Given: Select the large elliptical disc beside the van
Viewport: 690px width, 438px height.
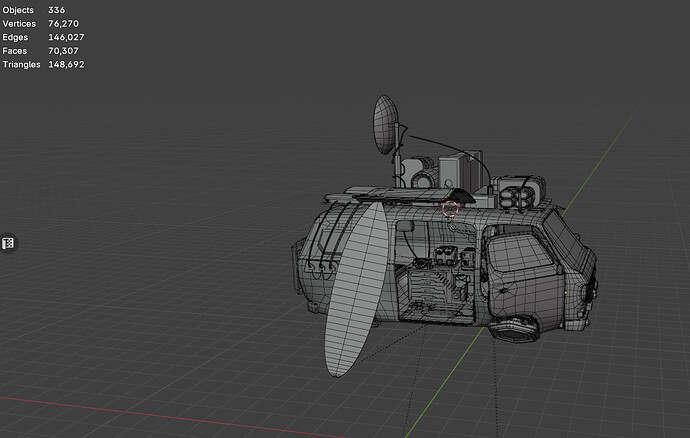Looking at the screenshot, I should tap(356, 289).
